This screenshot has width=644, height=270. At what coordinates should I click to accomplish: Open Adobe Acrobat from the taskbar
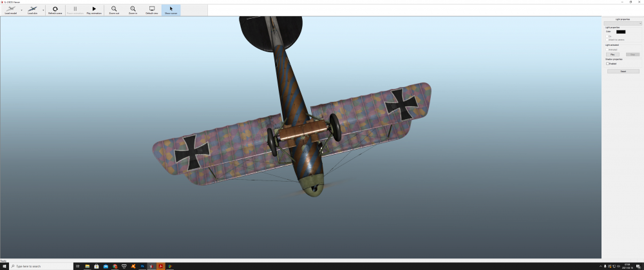coord(161,266)
